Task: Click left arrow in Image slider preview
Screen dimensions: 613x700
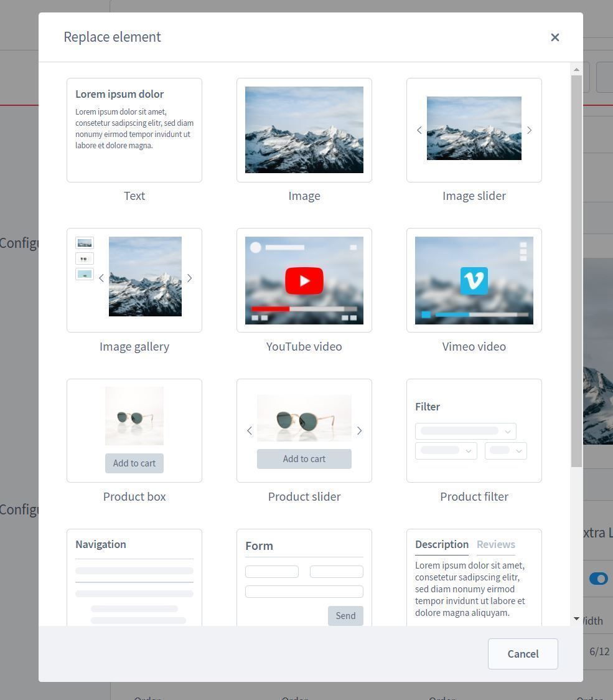Action: [419, 130]
